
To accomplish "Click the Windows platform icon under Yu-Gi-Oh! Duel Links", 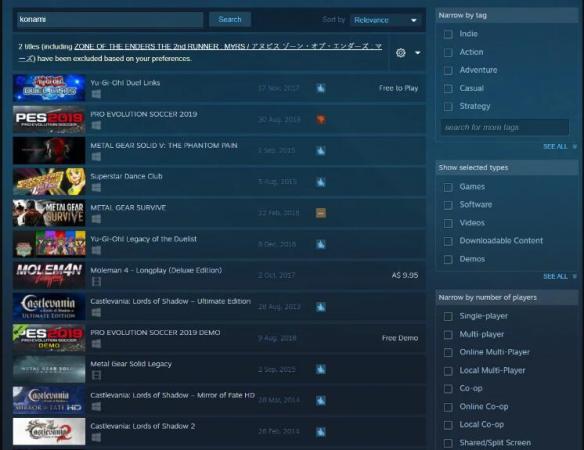I will [x=96, y=94].
